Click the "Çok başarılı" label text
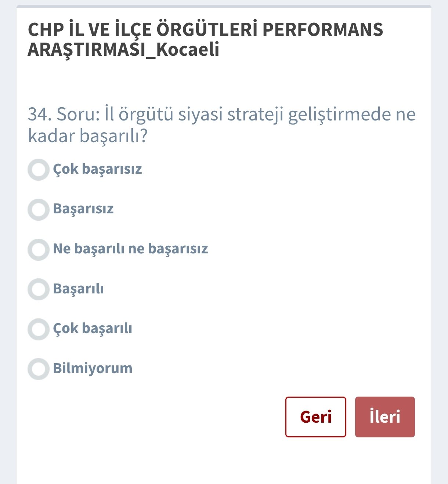The image size is (448, 484). (x=93, y=329)
